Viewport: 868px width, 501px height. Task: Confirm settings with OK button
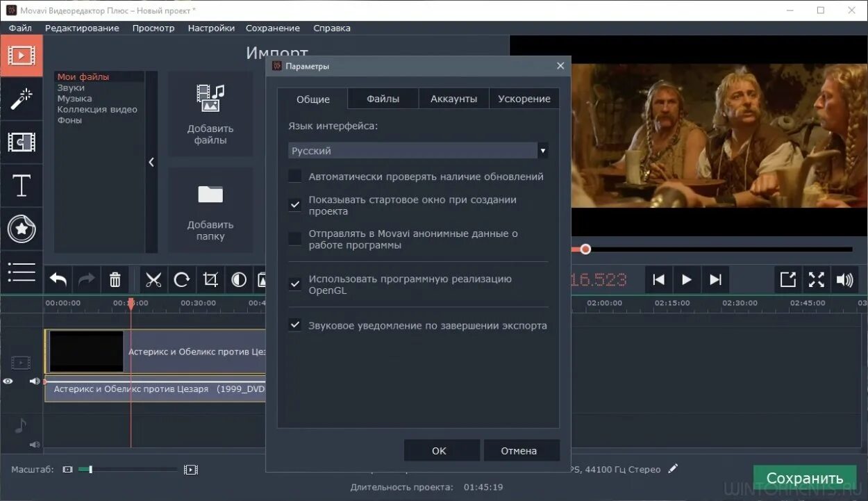(x=442, y=450)
